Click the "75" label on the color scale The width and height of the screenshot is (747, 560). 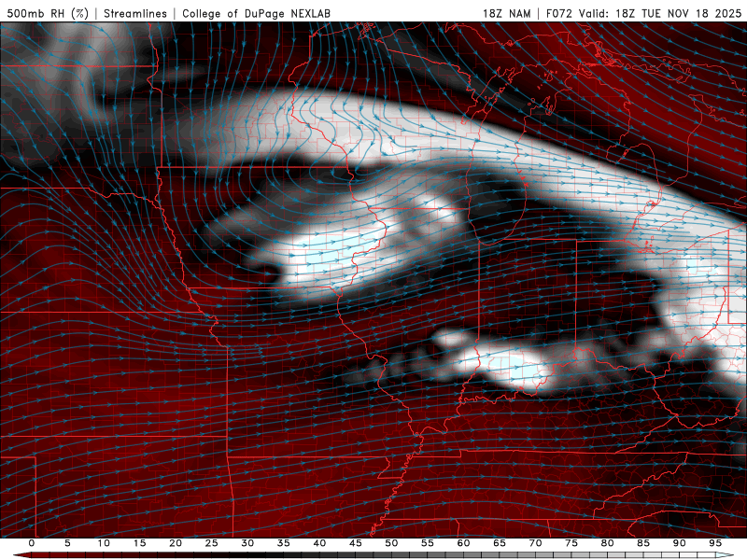point(571,543)
